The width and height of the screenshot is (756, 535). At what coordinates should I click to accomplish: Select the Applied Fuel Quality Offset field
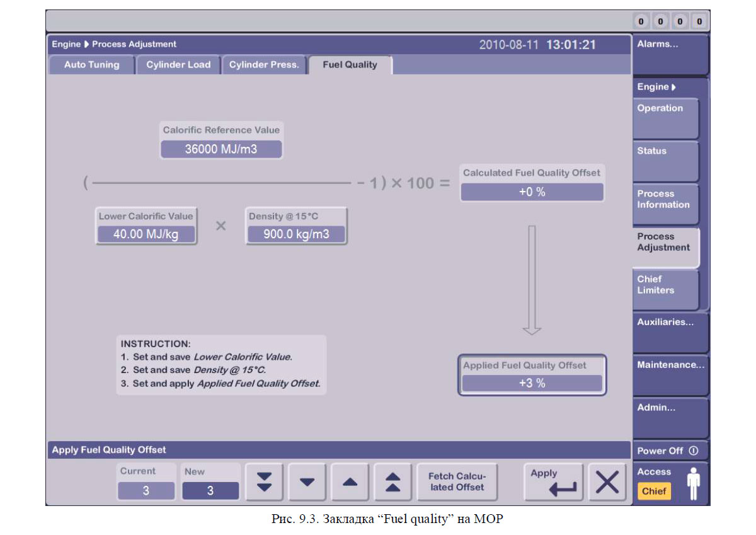click(x=532, y=383)
